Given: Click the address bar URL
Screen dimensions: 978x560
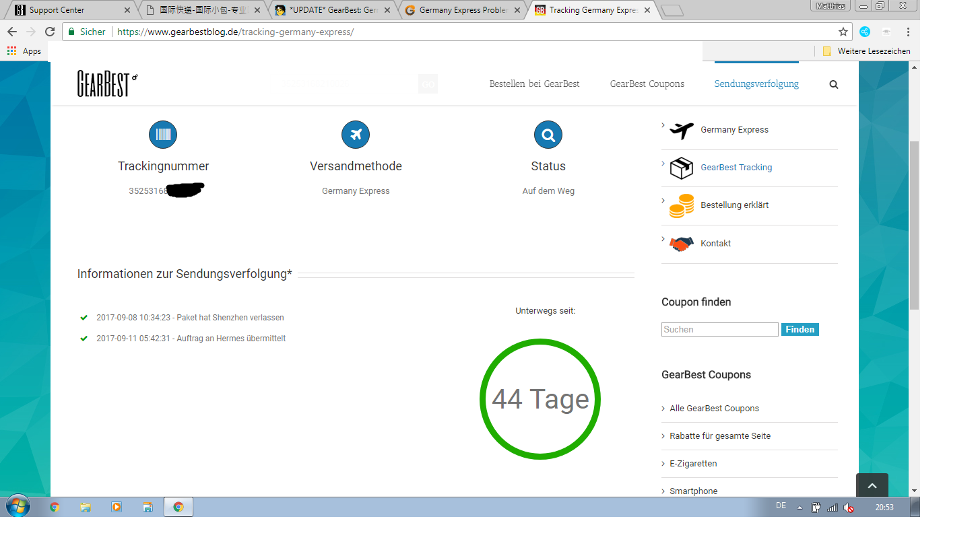Looking at the screenshot, I should (235, 32).
